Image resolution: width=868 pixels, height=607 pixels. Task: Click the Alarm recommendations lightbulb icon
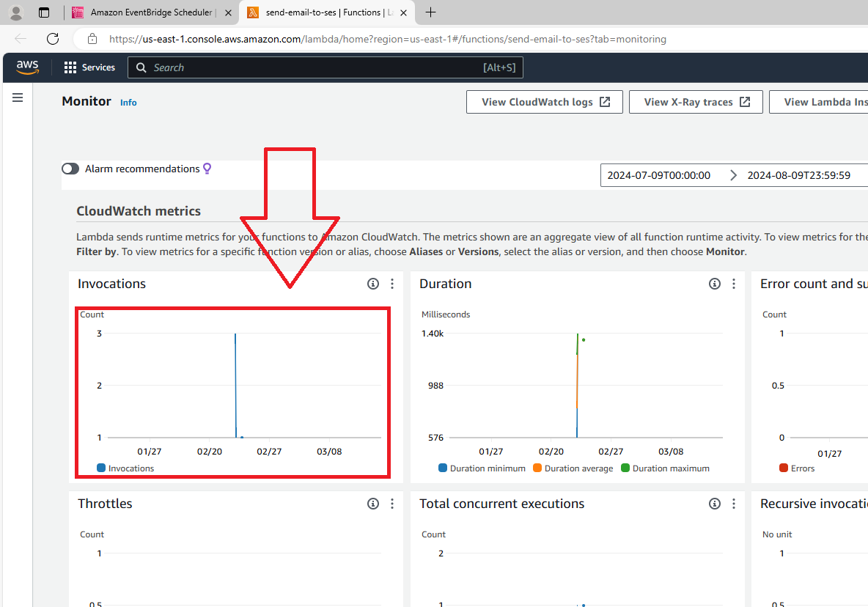click(x=207, y=169)
